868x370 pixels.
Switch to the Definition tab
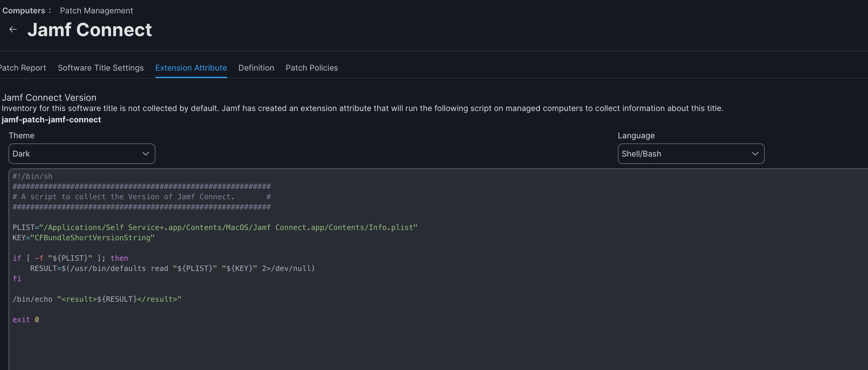256,68
